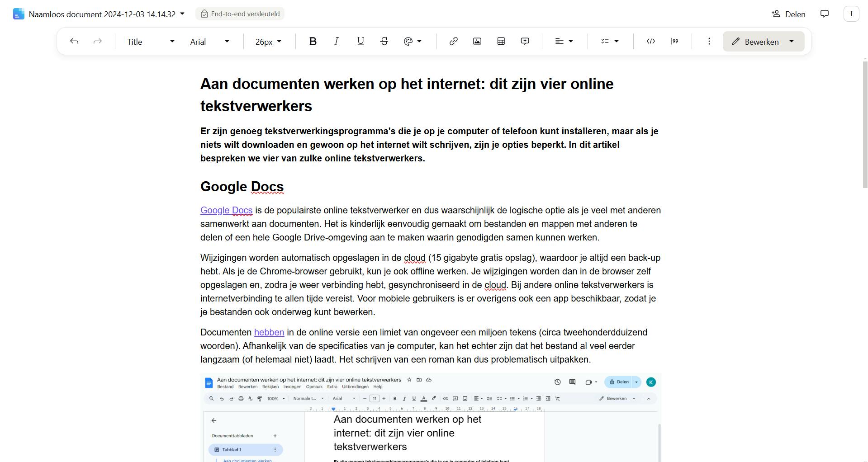Follow the Google Docs hyperlink
The height and width of the screenshot is (462, 868).
click(226, 210)
